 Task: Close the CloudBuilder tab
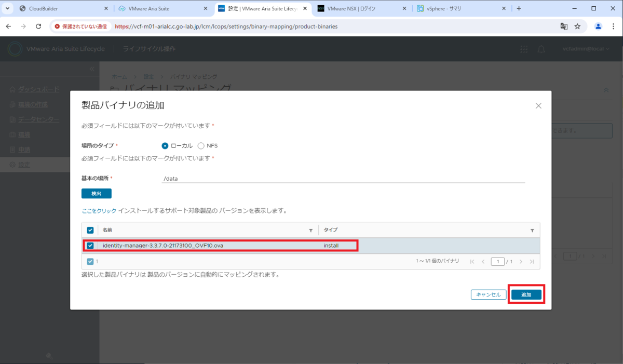click(x=106, y=9)
